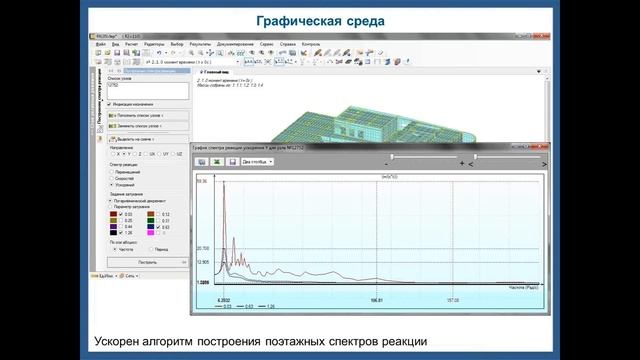The image size is (640, 360).
Task: Open the Документирование menu
Action: (235, 44)
